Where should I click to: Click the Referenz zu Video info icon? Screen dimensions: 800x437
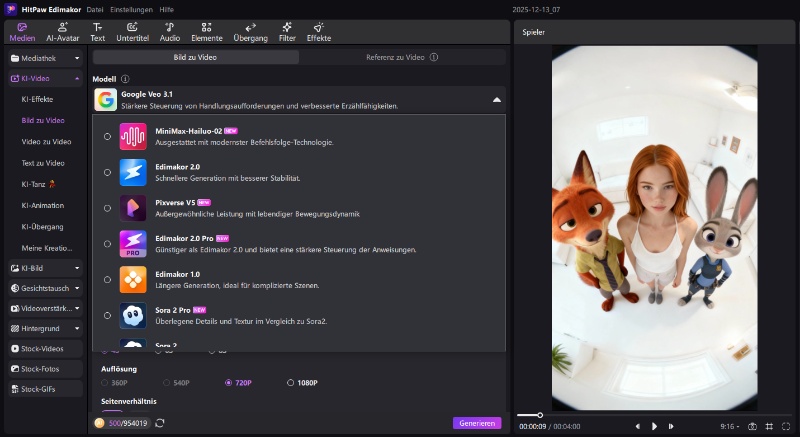click(x=434, y=57)
